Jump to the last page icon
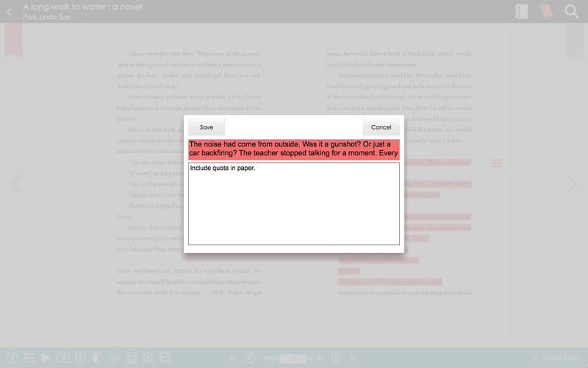588x368 pixels. pos(353,358)
